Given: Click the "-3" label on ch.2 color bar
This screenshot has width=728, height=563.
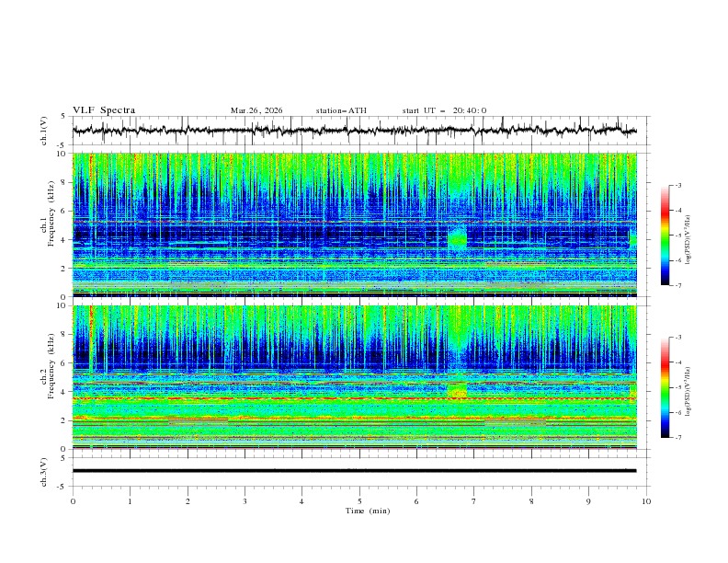Looking at the screenshot, I should point(677,338).
